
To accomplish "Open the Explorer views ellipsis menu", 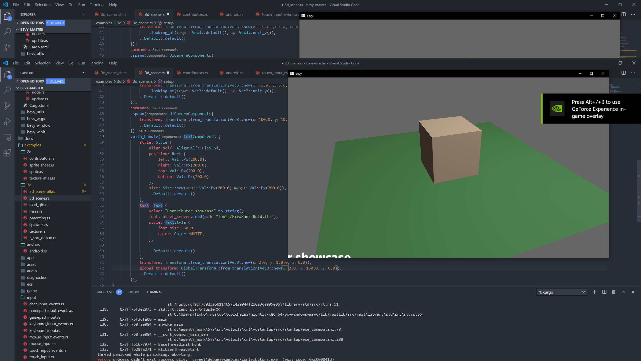I will pos(83,73).
